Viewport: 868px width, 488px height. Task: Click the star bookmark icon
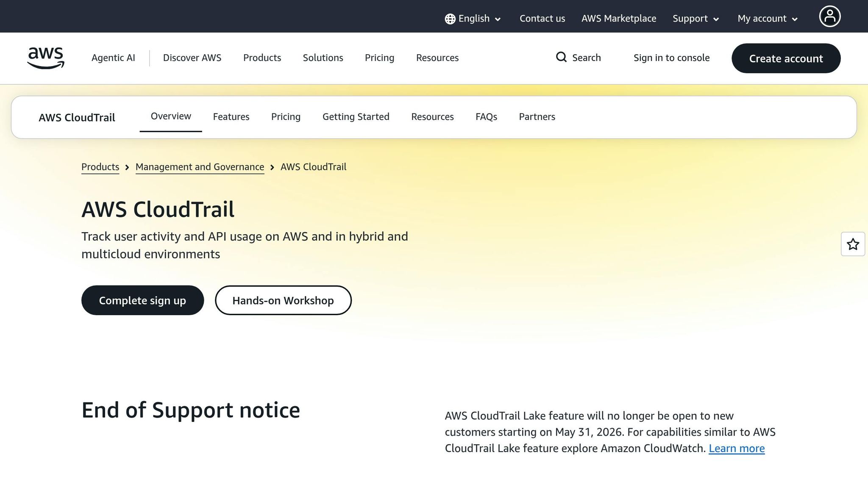coord(853,244)
